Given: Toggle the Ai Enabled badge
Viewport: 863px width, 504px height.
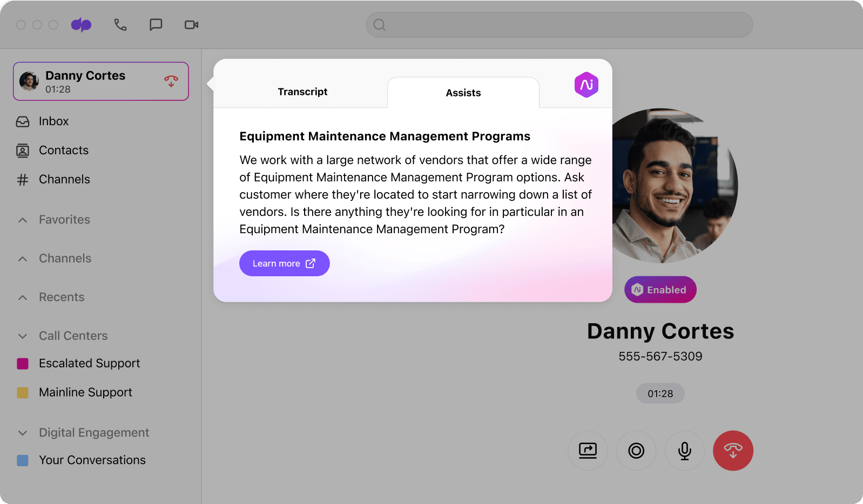Looking at the screenshot, I should 660,290.
